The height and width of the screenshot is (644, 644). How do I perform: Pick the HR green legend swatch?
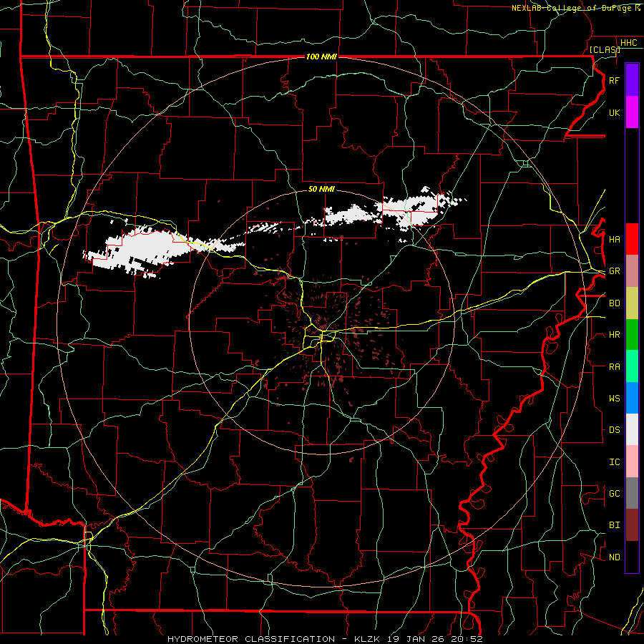[x=632, y=334]
